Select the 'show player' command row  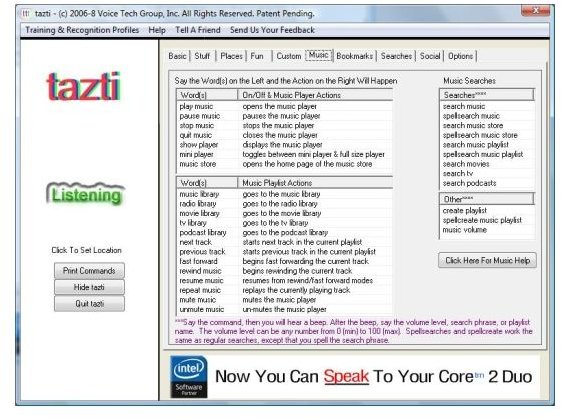(x=285, y=145)
